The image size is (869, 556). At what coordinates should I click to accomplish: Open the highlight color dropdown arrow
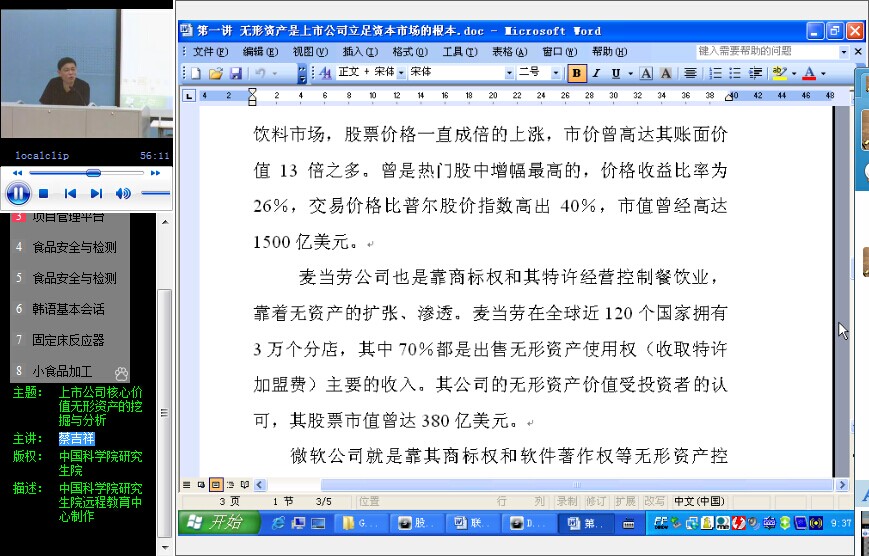click(x=794, y=73)
